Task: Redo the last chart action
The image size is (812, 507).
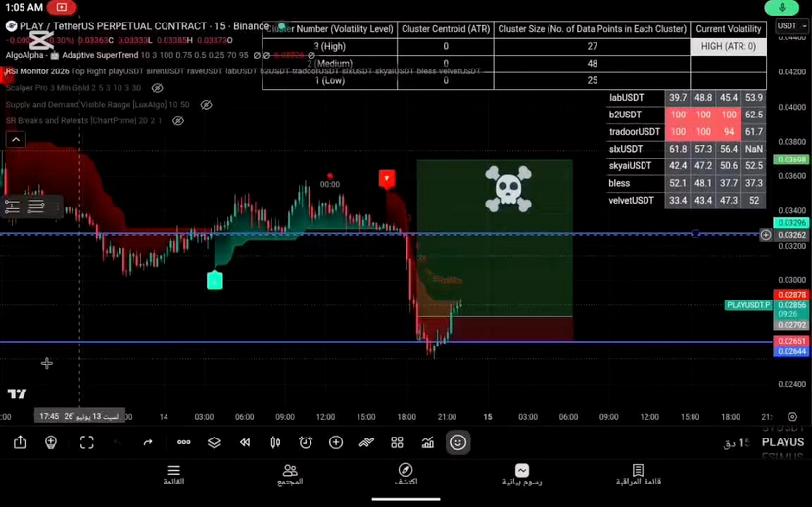Action: [x=148, y=442]
